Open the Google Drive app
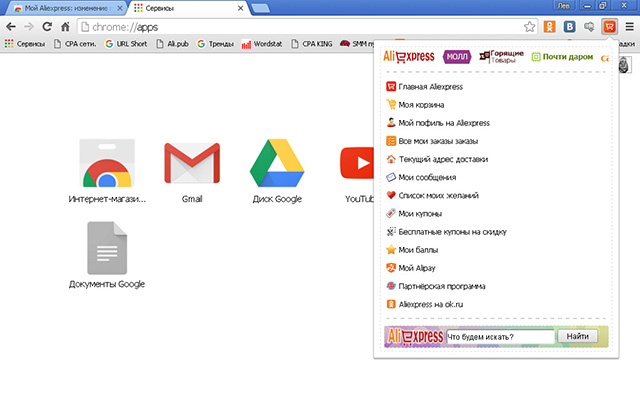This screenshot has height=400, width=640. tap(277, 171)
